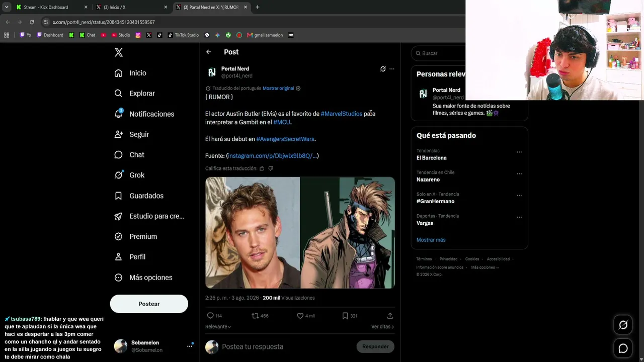This screenshot has height=362, width=644.
Task: Repost the post with 466 reposts
Action: (x=260, y=316)
